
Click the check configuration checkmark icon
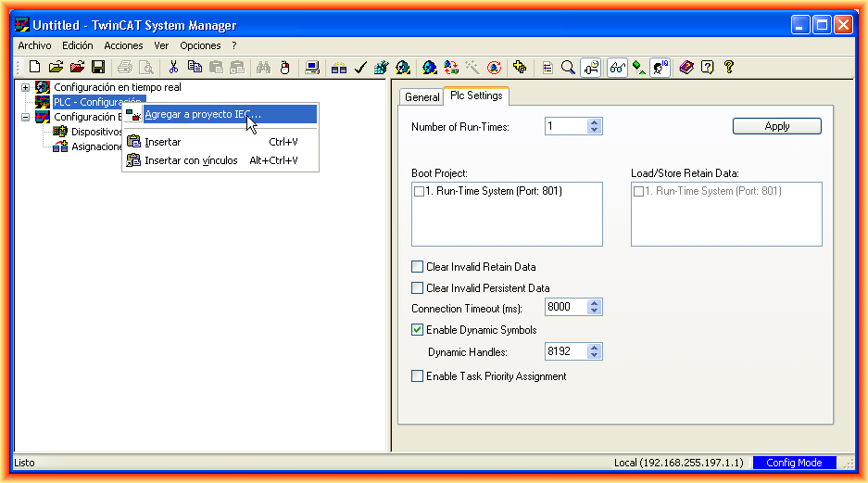[360, 67]
